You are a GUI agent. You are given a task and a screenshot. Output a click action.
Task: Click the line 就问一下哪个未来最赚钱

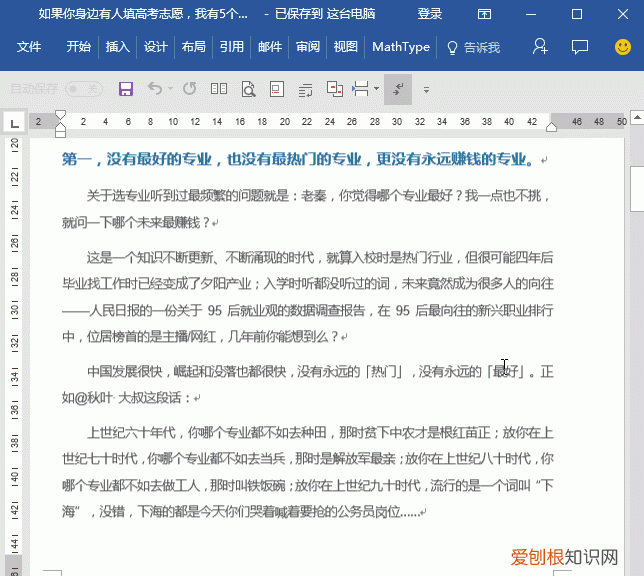point(136,223)
